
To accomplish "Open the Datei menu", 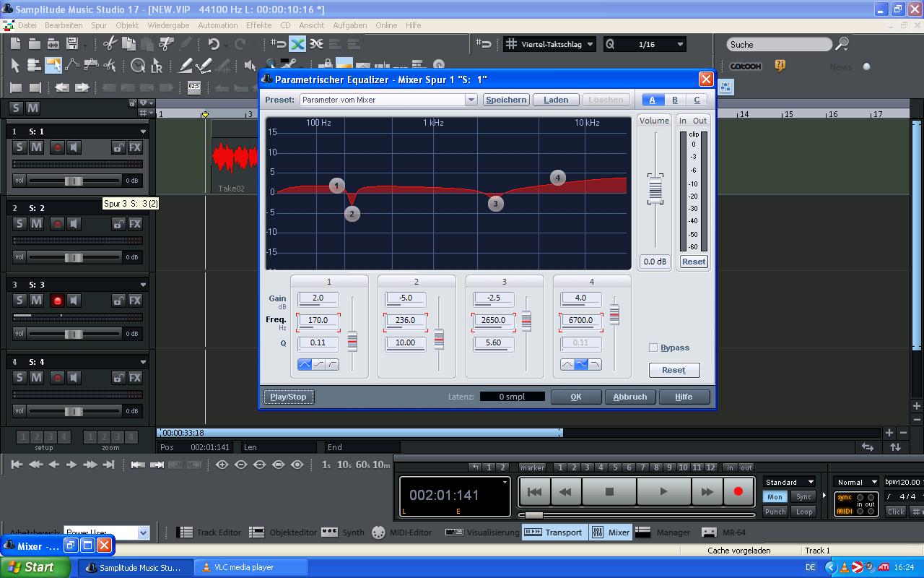I will (27, 25).
